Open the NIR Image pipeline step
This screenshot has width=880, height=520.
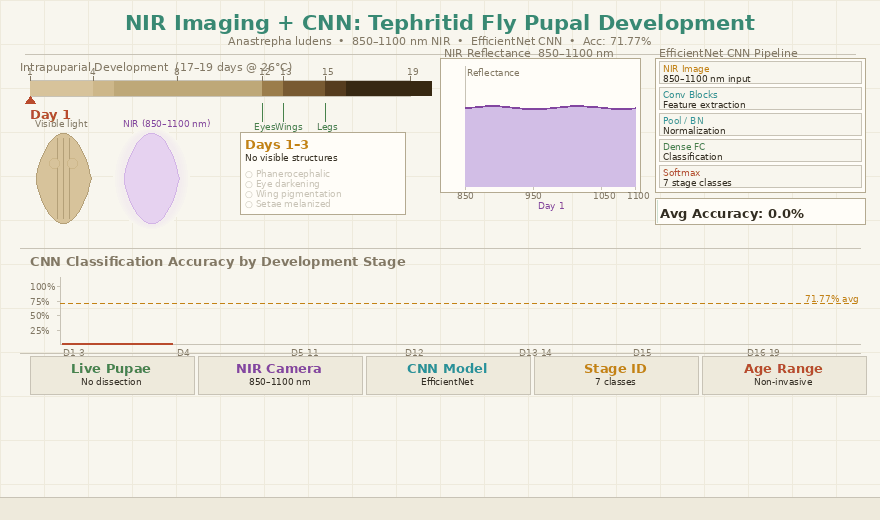tap(760, 73)
